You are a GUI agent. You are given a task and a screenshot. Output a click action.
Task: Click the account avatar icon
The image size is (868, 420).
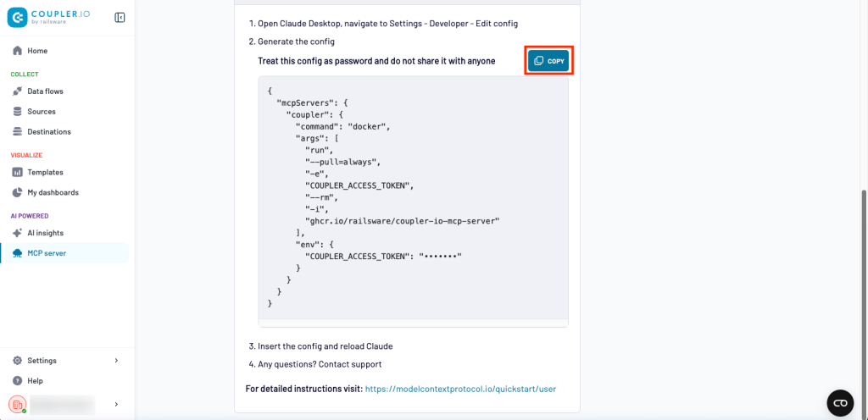(17, 405)
